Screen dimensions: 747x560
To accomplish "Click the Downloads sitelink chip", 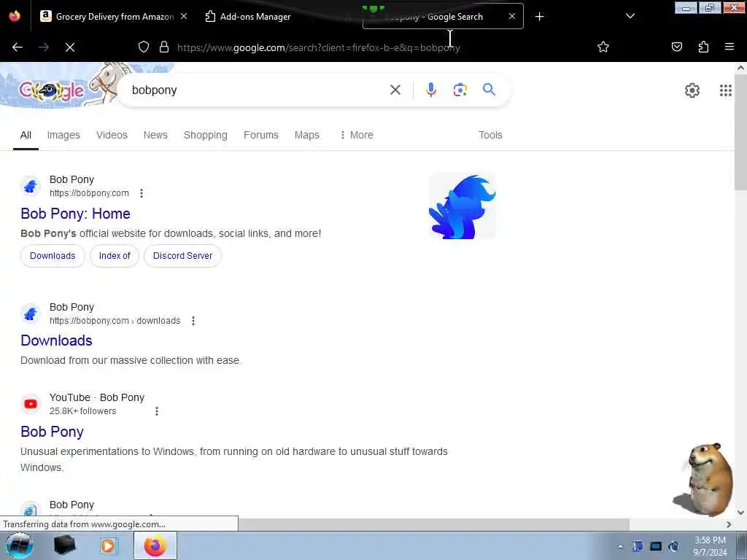I will (53, 256).
